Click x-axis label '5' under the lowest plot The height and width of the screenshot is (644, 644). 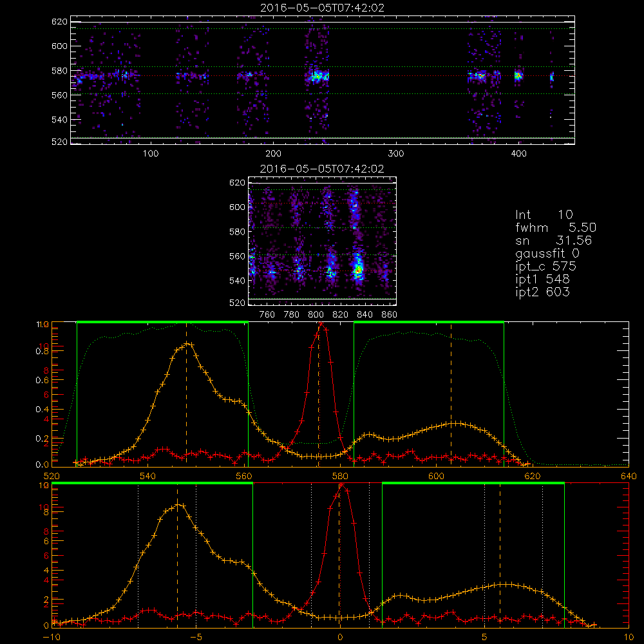(485, 638)
